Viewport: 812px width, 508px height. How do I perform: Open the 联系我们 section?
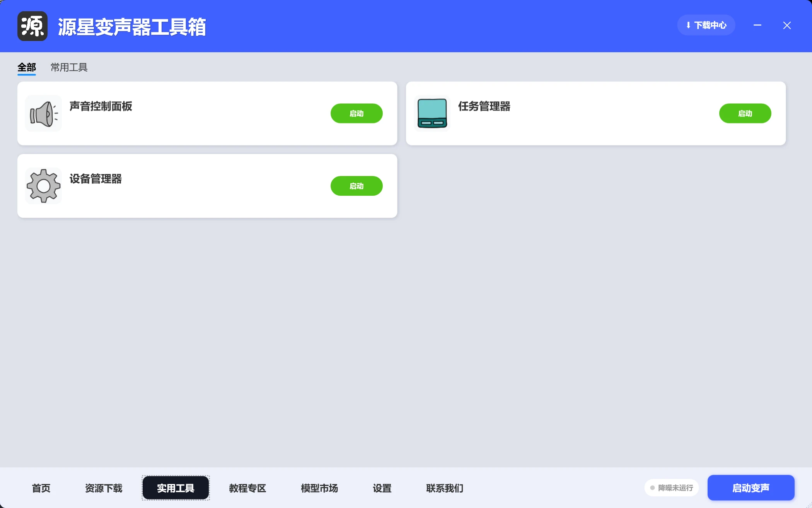(445, 488)
